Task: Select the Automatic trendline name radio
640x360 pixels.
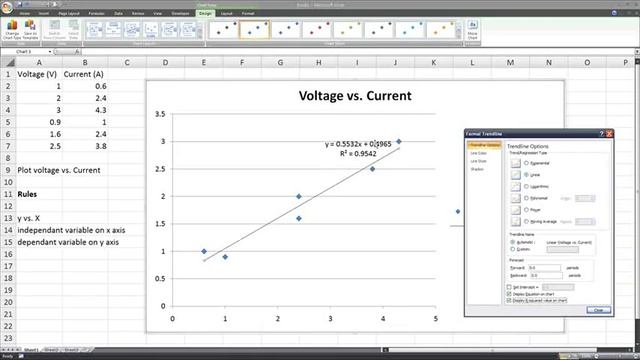Action: 513,242
